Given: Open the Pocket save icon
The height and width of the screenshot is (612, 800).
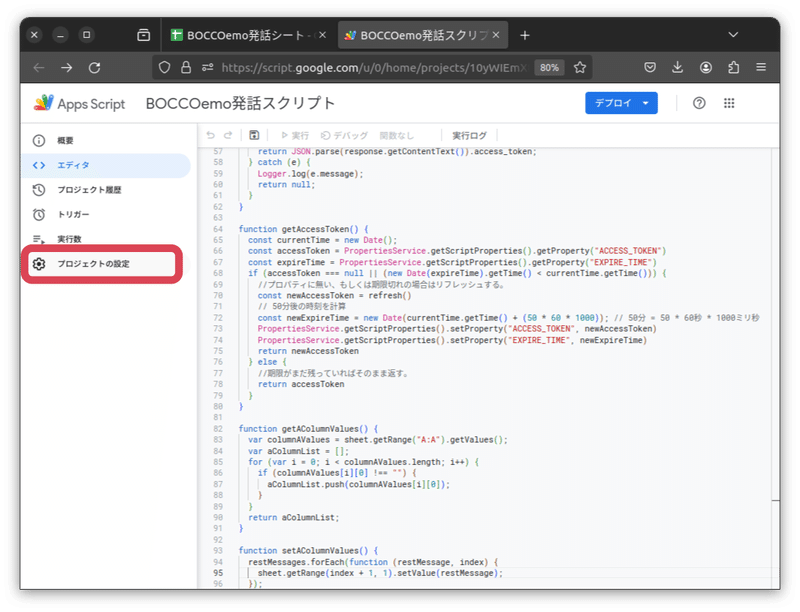Looking at the screenshot, I should 649,67.
